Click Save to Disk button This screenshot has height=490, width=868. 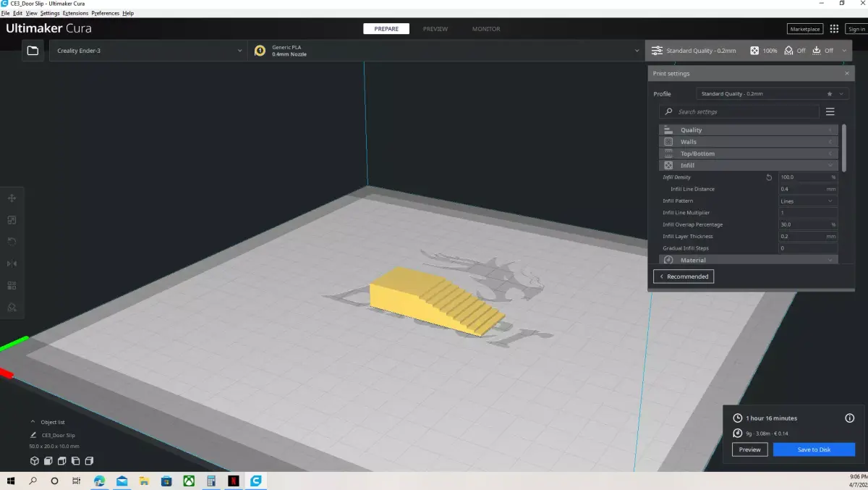coord(814,449)
